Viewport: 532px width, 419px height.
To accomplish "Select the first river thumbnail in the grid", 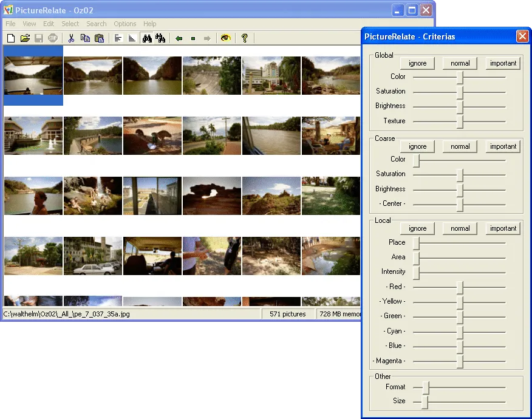I will click(33, 75).
